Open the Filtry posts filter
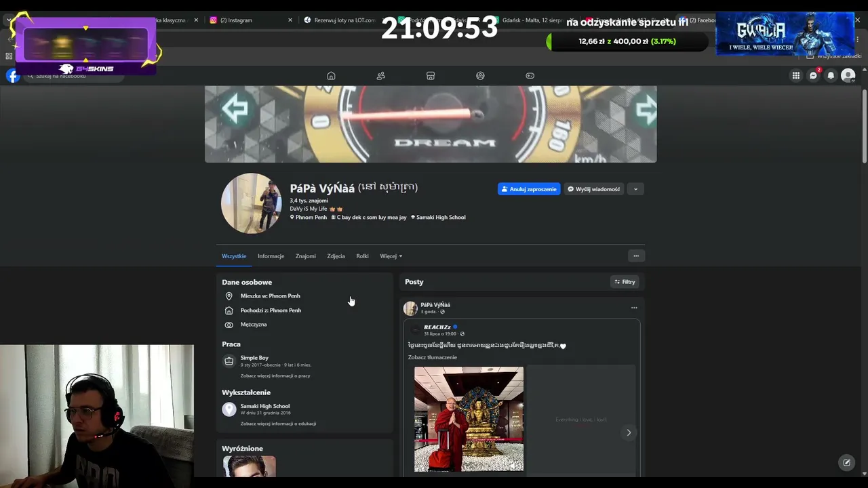The height and width of the screenshot is (488, 868). tap(625, 282)
